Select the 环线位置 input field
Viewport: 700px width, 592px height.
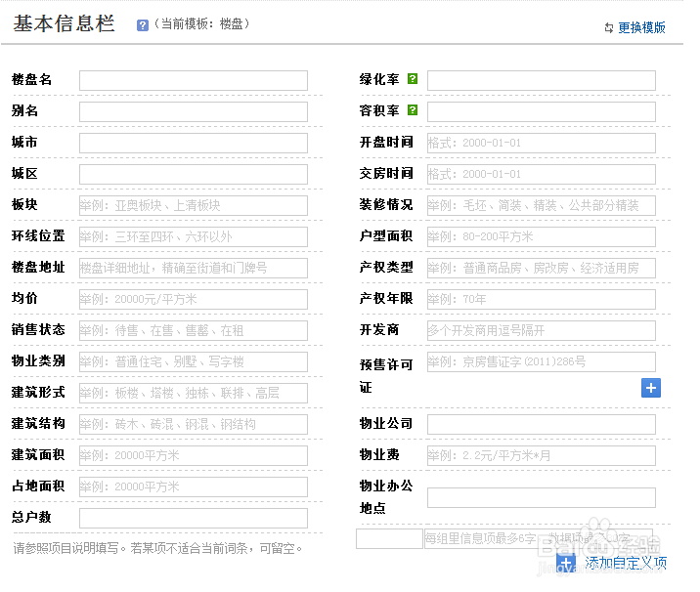tap(194, 236)
